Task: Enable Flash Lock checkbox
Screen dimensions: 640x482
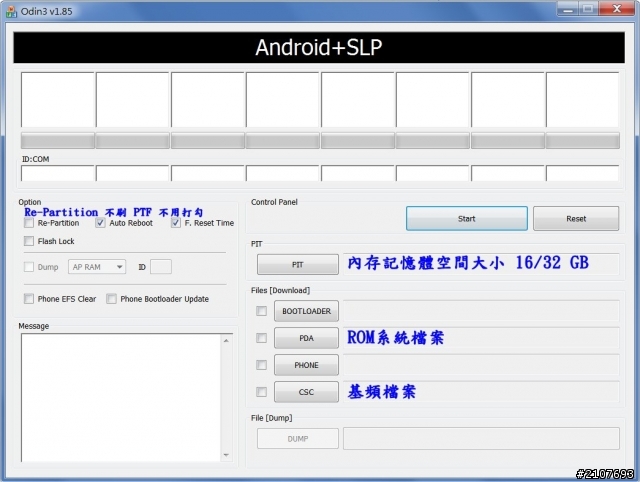Action: click(x=29, y=241)
